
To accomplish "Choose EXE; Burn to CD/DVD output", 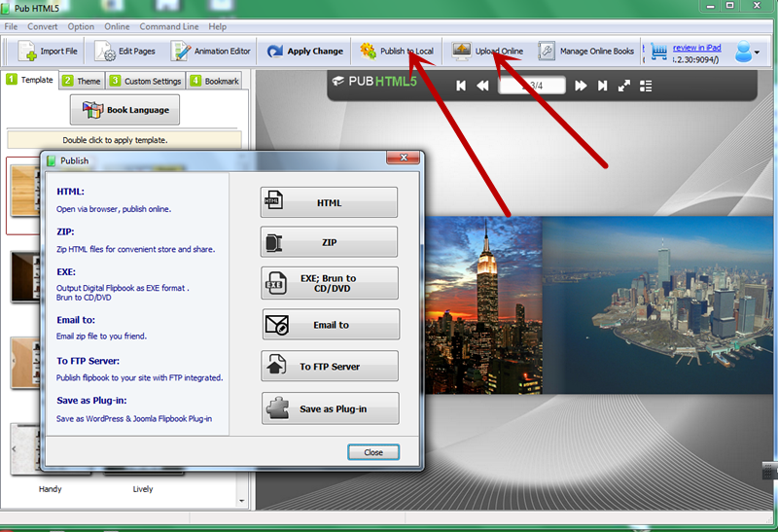I will [x=330, y=283].
